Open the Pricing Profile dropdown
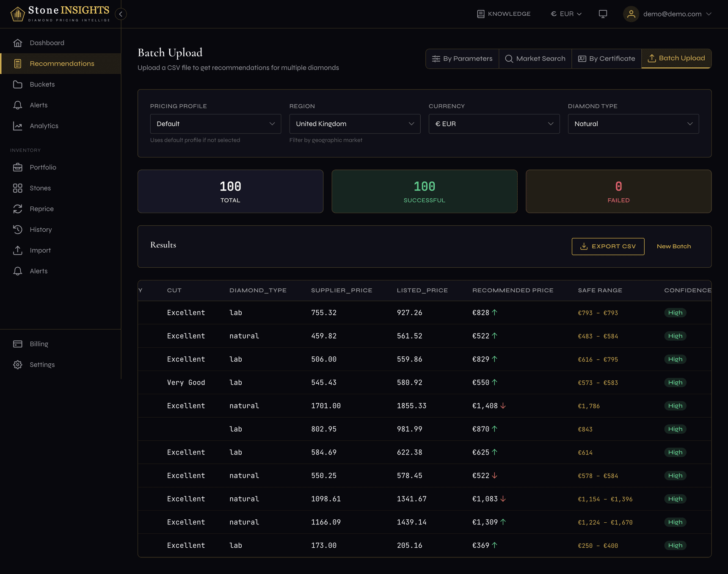Viewport: 728px width, 574px height. [215, 124]
